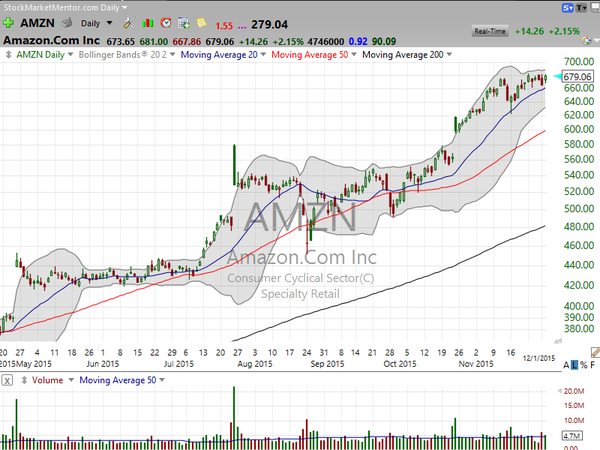This screenshot has width=600, height=450.
Task: Click the Amazon.Com Inc company name
Action: (51, 40)
